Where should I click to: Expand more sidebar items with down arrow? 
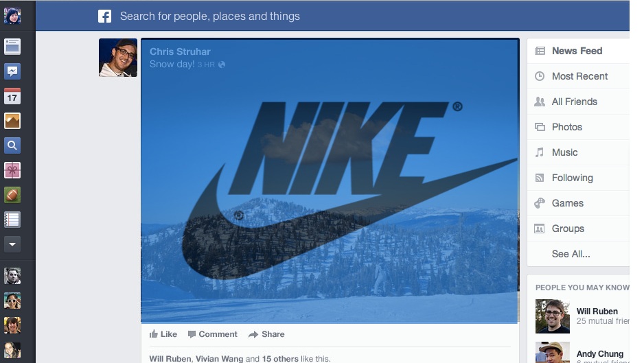12,244
